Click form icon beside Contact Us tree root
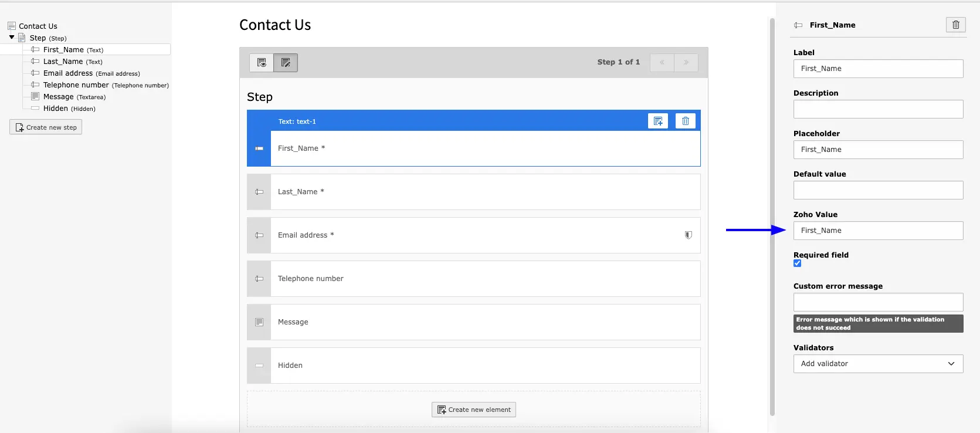 12,26
